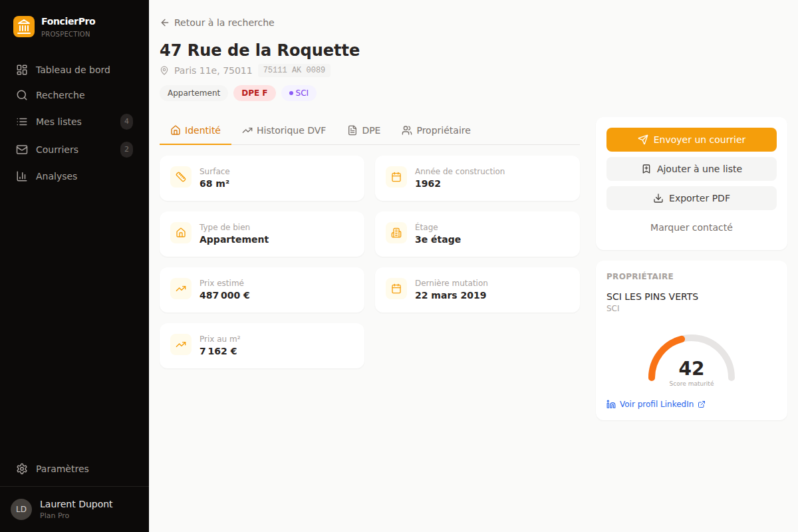
Task: Switch to the Propriétaire tab
Action: pos(436,130)
